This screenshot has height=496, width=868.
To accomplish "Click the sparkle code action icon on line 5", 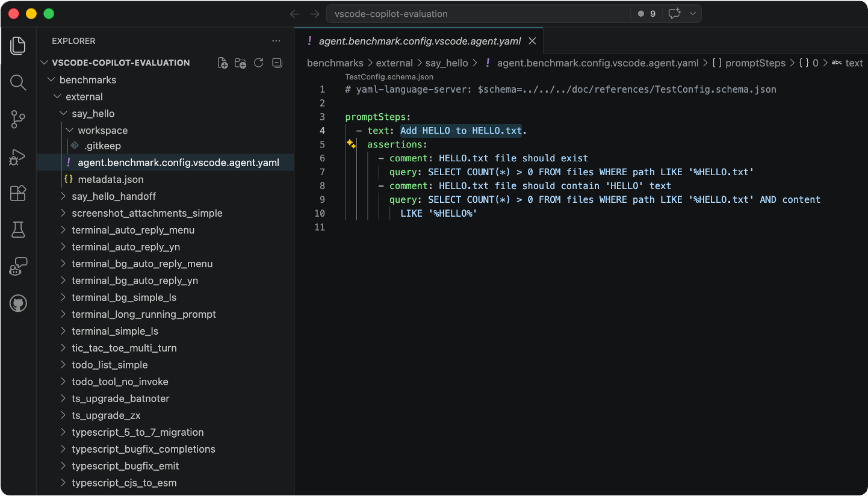I will (351, 144).
